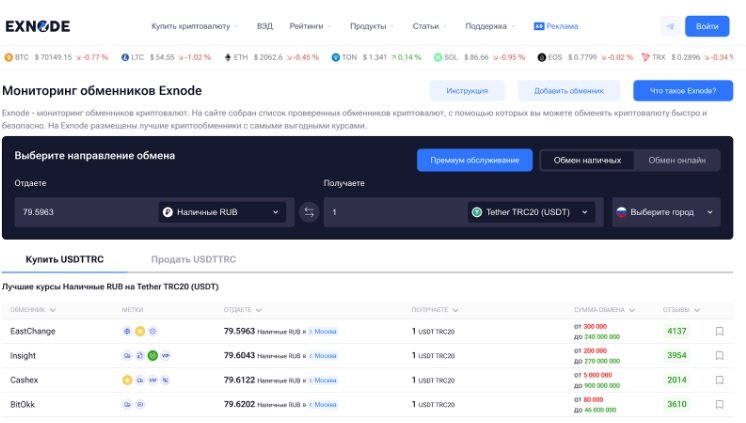Image resolution: width=746 pixels, height=423 pixels.
Task: Open the Telegram icon button
Action: pos(668,26)
